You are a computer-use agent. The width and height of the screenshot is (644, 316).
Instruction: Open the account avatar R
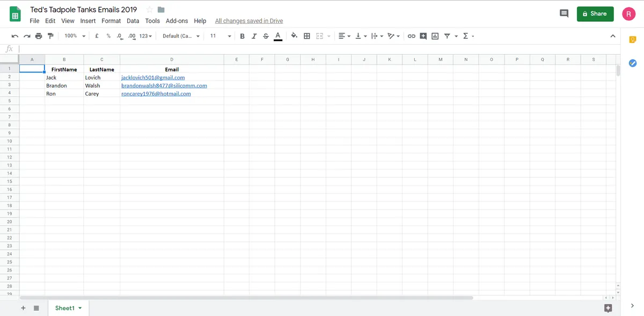(629, 14)
